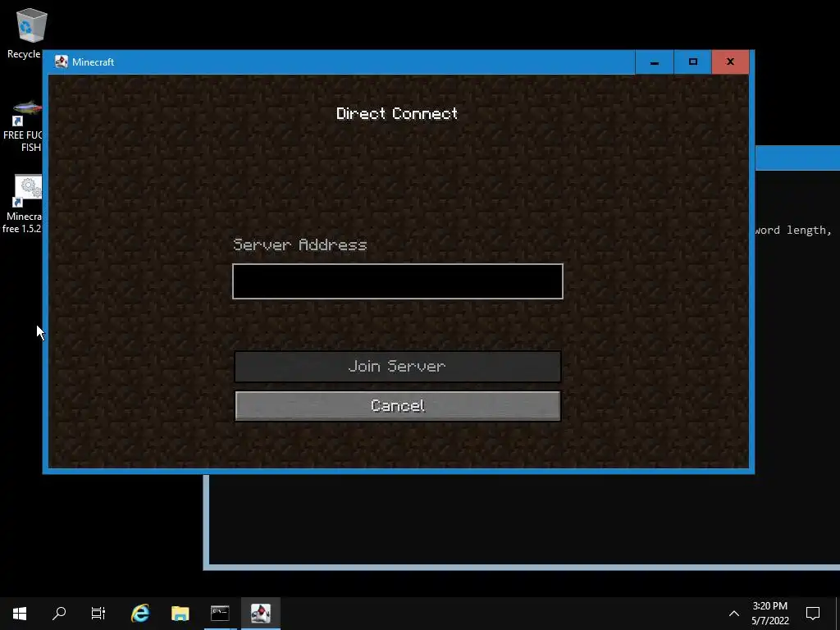Click the taskbar clock showing 3:20 PM

pos(769,613)
